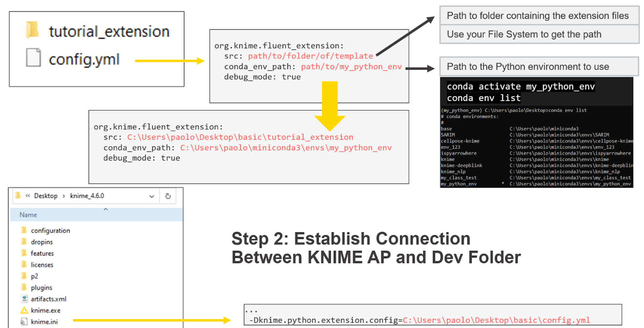Select the tutorial_extension folder name
The height and width of the screenshot is (328, 644).
click(109, 31)
